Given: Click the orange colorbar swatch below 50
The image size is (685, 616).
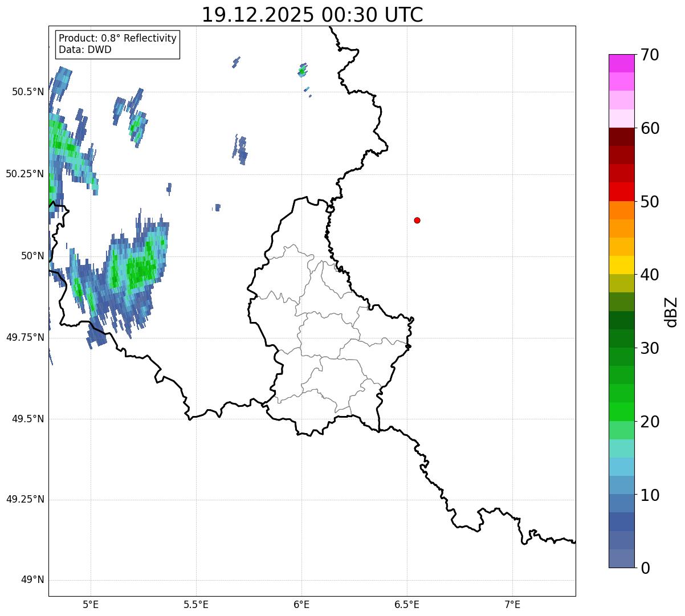Looking at the screenshot, I should click(621, 210).
